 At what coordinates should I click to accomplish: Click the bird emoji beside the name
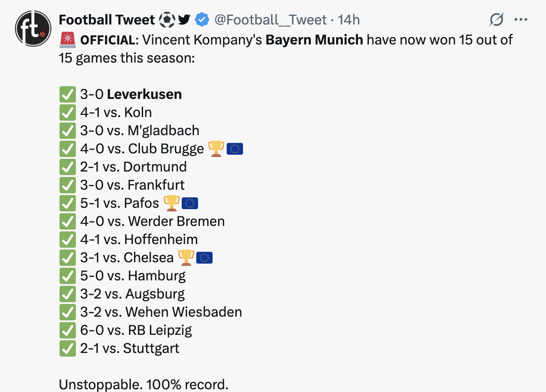(184, 20)
